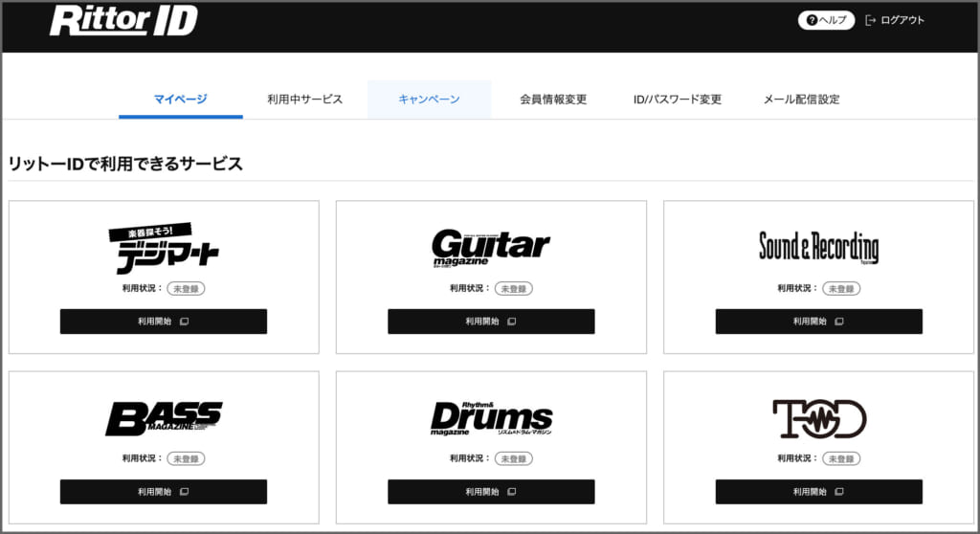This screenshot has height=534, width=980.
Task: Click the Sound & Recording logo
Action: [x=818, y=247]
